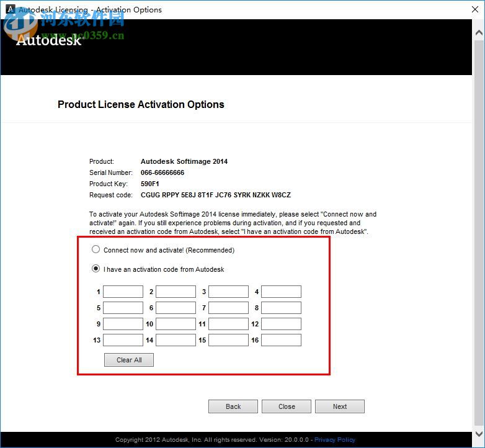Click activation code field 15
485x448 pixels.
pyautogui.click(x=228, y=340)
